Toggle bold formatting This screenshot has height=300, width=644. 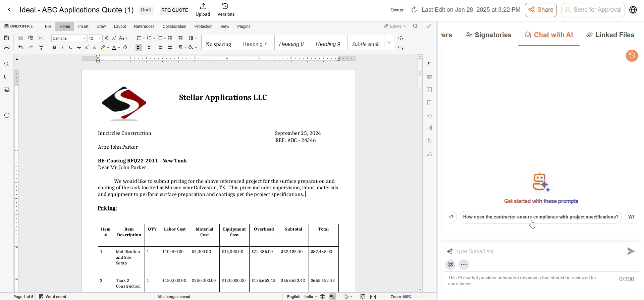pos(54,48)
